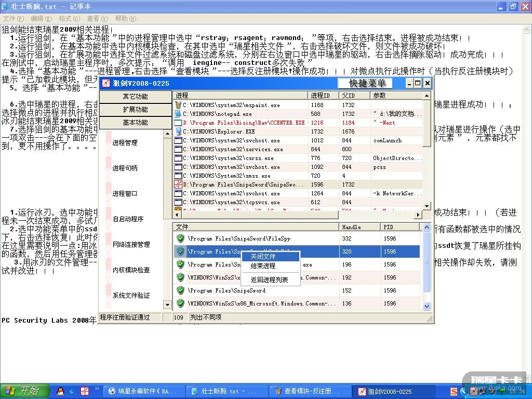The image size is (532, 399).
Task: Select 系统文件验证 in the sidebar
Action: 131,296
